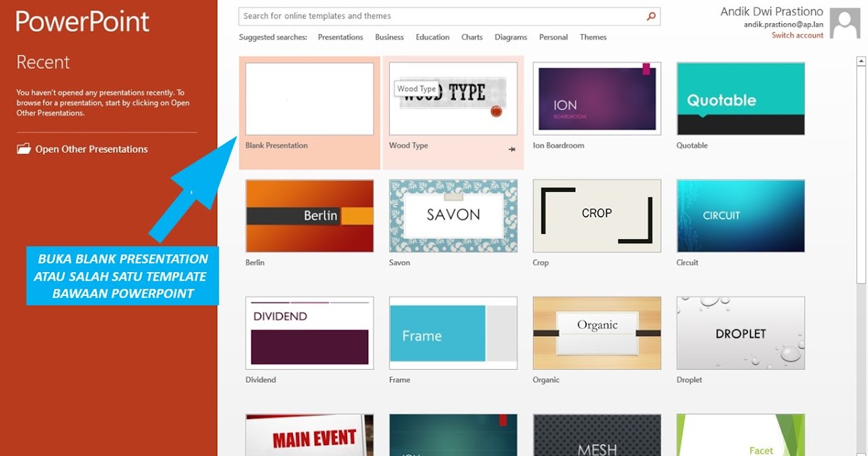Click the Quotable caption text

[x=692, y=145]
